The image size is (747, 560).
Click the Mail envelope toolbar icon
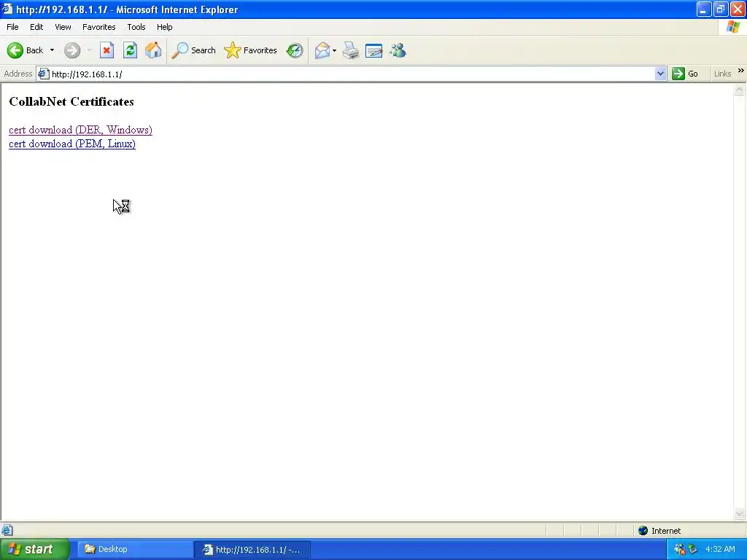click(x=322, y=50)
